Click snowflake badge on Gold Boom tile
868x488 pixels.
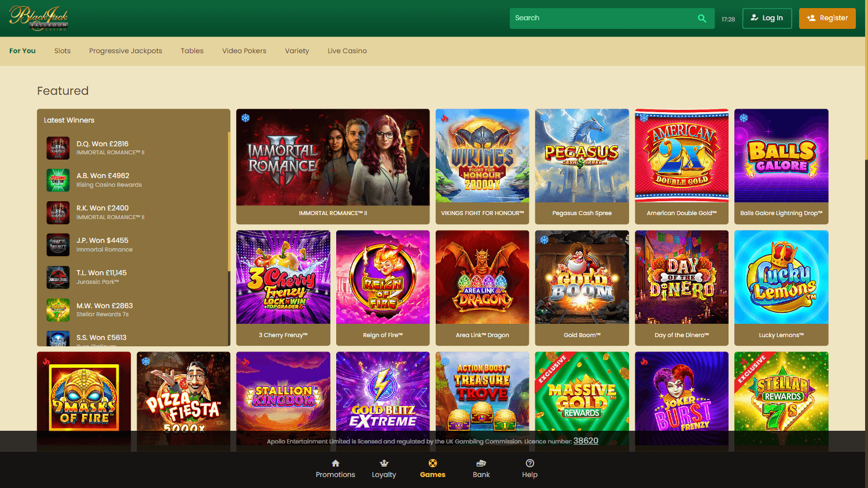tap(544, 239)
